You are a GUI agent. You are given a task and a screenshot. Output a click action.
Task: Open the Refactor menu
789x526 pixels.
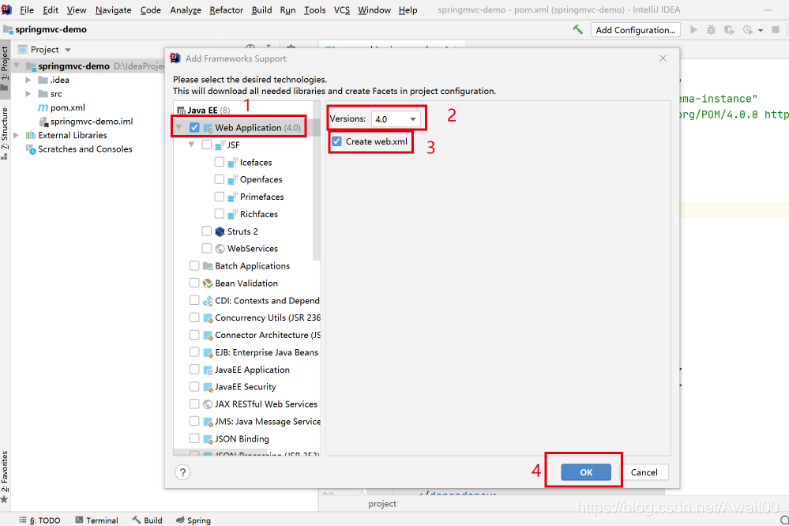tap(226, 10)
